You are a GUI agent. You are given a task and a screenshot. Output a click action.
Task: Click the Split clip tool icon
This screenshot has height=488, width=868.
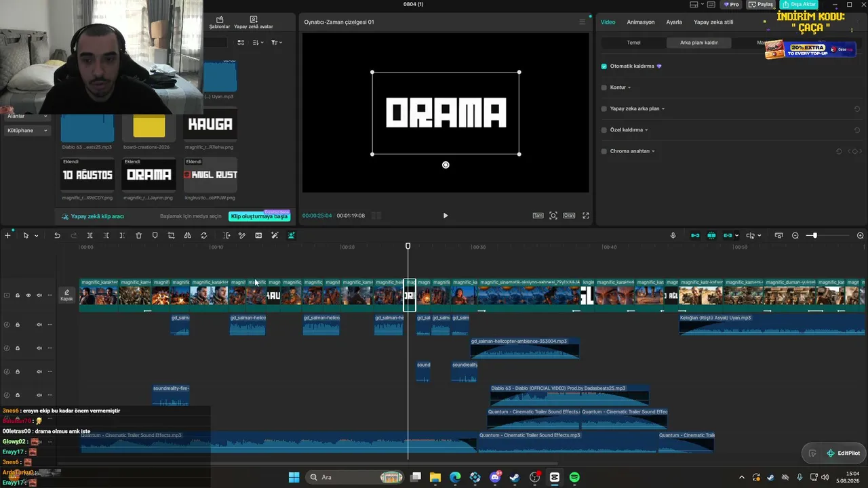tap(90, 235)
